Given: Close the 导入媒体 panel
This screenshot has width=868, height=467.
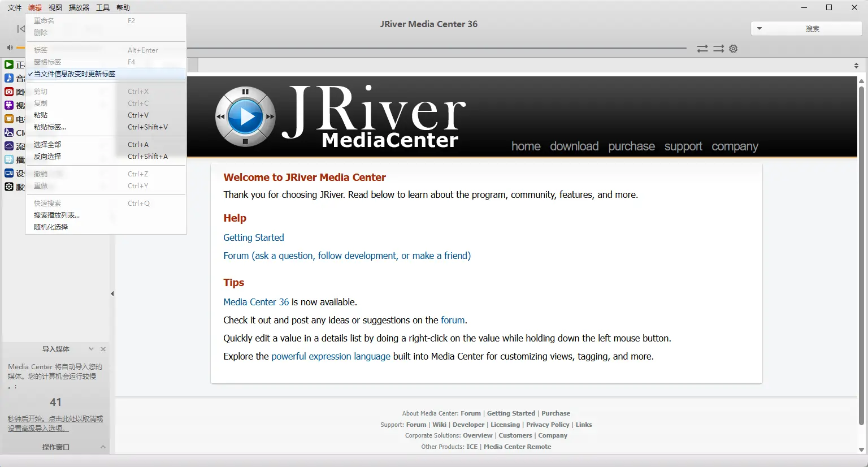Looking at the screenshot, I should [x=103, y=349].
